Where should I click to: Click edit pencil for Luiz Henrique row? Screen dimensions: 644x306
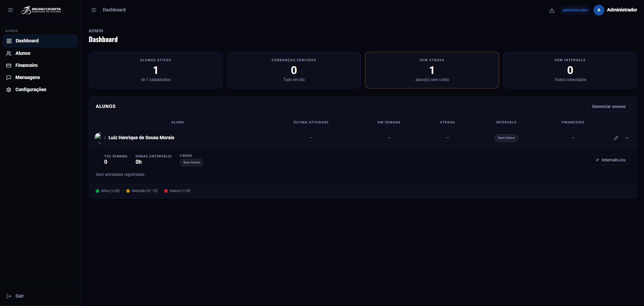(x=616, y=138)
